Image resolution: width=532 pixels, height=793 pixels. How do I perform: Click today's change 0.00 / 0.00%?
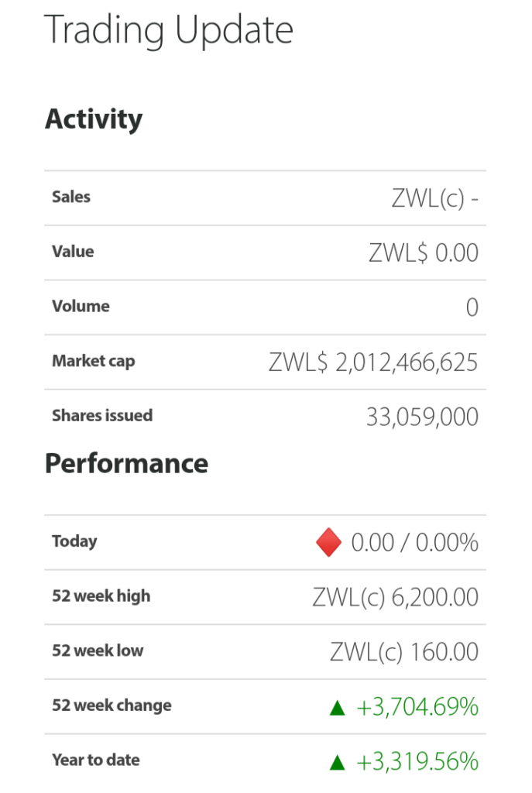point(414,543)
